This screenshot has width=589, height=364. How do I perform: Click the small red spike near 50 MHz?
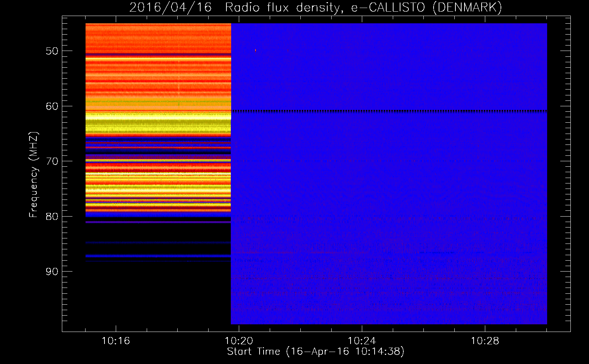[x=255, y=50]
